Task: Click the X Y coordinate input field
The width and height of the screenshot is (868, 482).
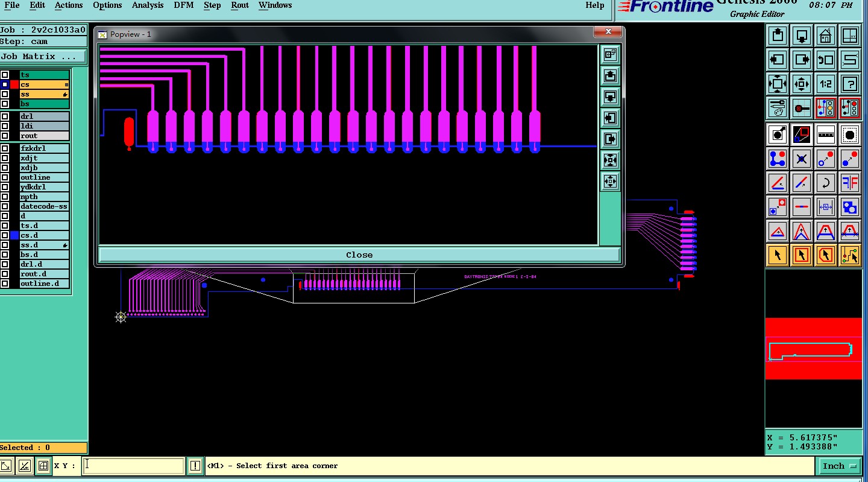Action: click(133, 466)
